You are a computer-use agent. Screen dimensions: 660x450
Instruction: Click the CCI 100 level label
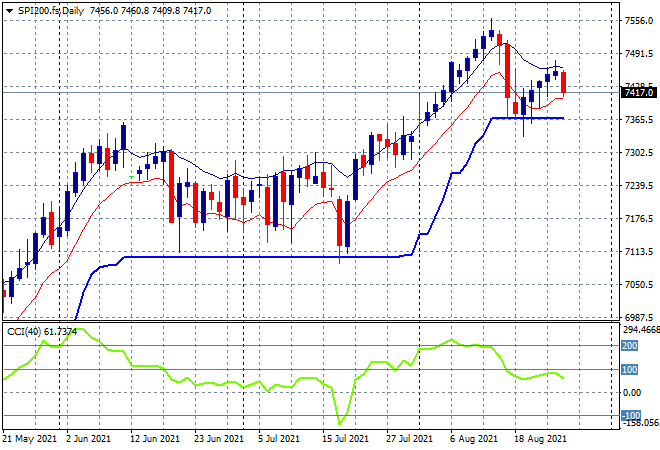[630, 370]
